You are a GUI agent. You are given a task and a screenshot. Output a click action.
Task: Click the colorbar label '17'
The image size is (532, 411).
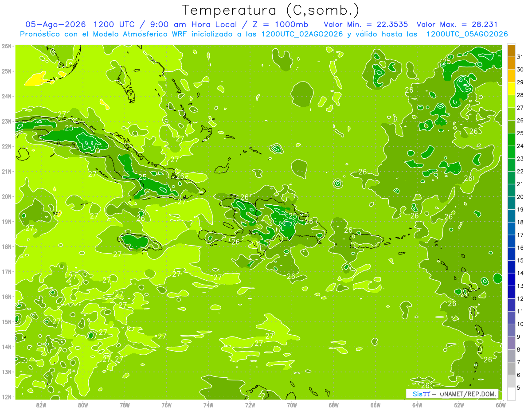pyautogui.click(x=520, y=235)
